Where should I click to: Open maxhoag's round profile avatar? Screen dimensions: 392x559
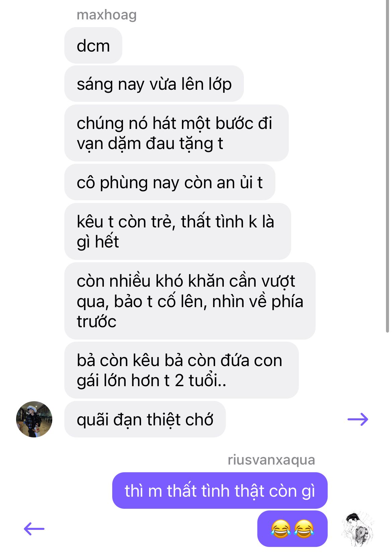tap(34, 419)
